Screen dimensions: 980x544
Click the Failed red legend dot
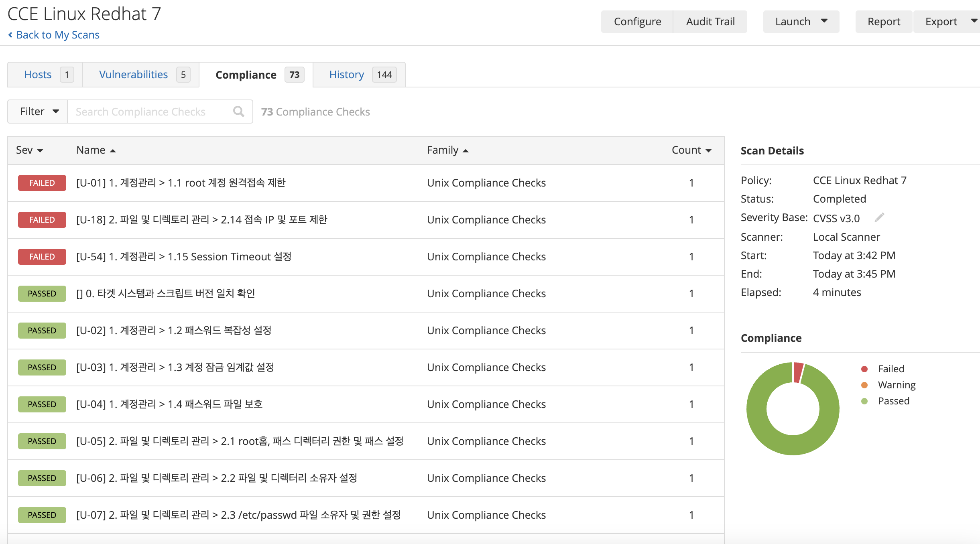click(x=864, y=369)
